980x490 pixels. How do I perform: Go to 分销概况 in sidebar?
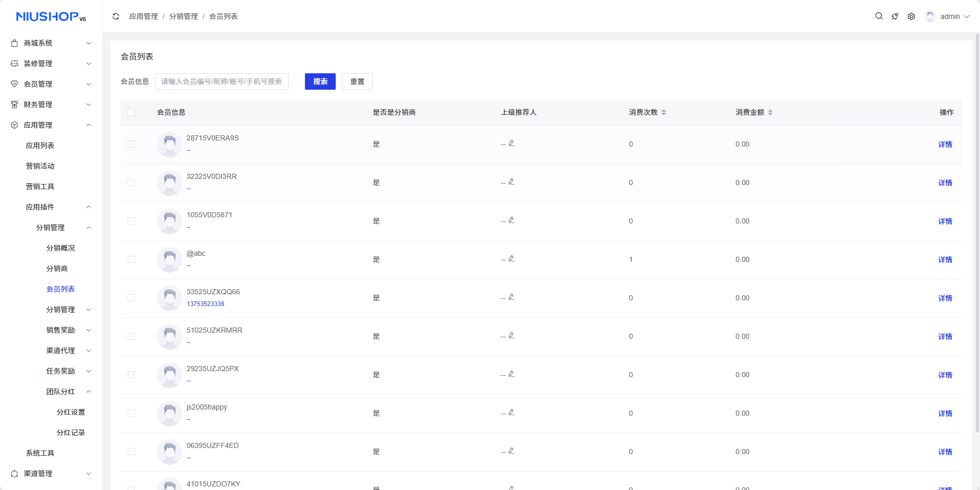tap(60, 248)
